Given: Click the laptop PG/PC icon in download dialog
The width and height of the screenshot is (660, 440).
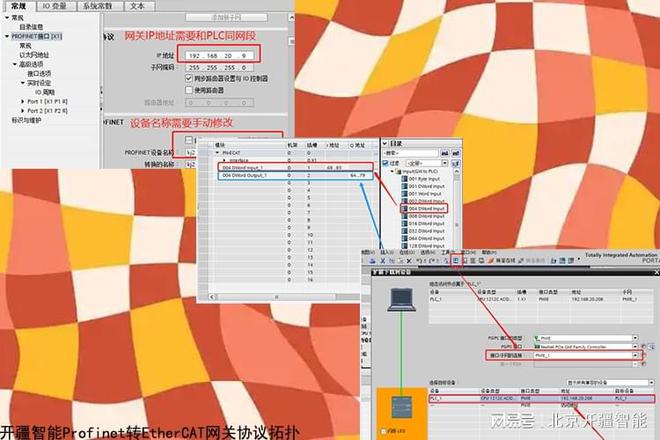Looking at the screenshot, I should [402, 299].
